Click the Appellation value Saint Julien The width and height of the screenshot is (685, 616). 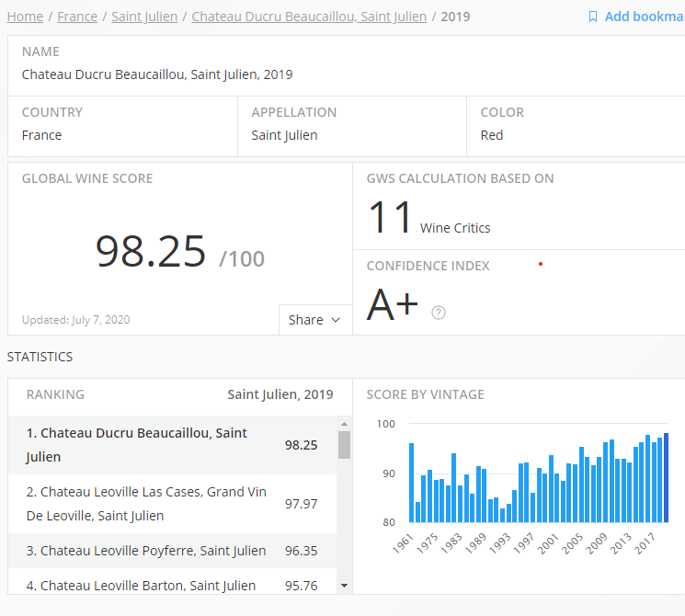(284, 135)
